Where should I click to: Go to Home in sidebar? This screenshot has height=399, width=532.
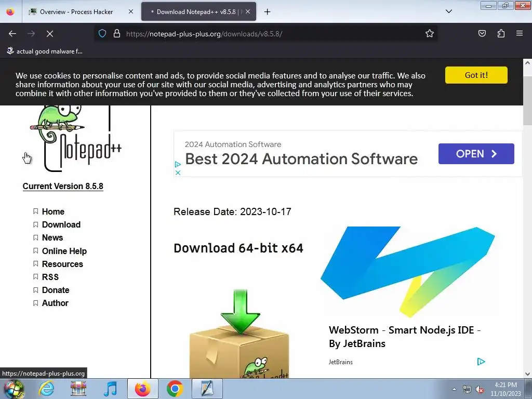pos(53,212)
